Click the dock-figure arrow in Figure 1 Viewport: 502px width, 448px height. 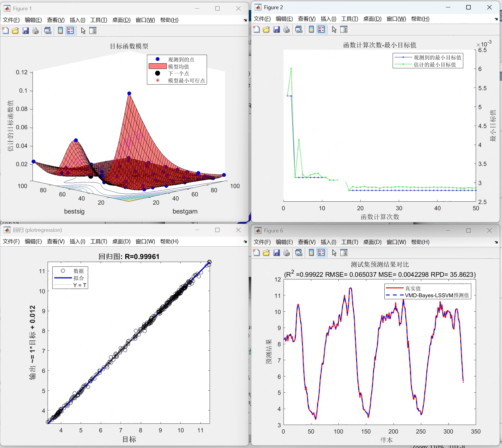[245, 20]
